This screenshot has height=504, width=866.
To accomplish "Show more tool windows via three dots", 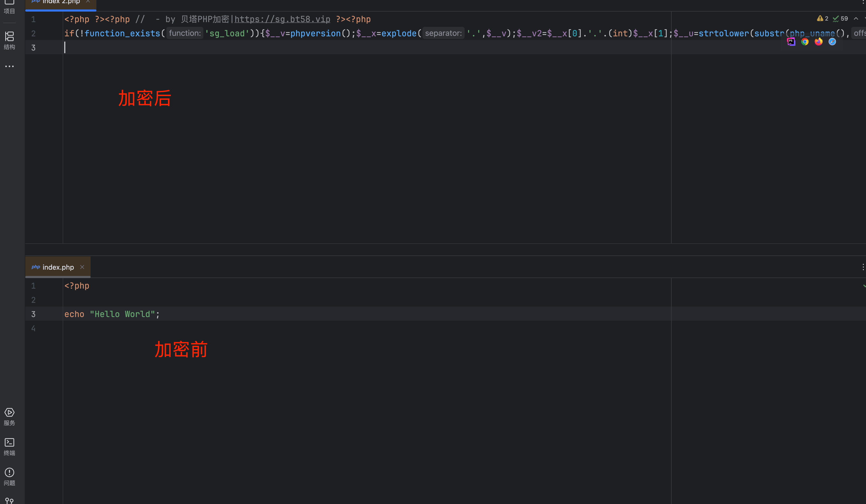I will pyautogui.click(x=9, y=66).
